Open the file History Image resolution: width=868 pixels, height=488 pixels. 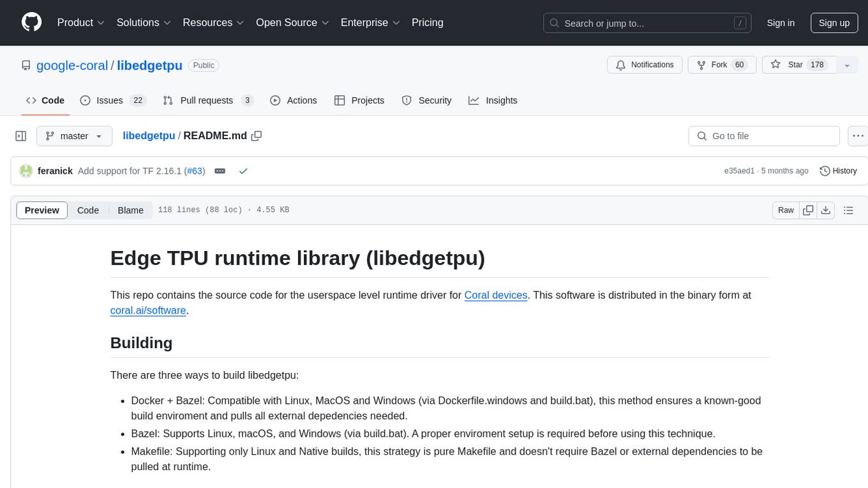tap(838, 171)
